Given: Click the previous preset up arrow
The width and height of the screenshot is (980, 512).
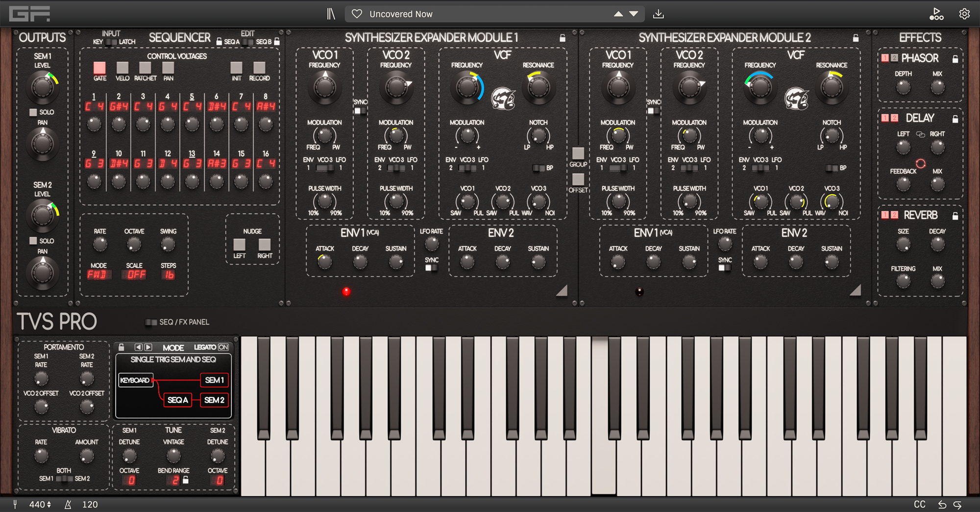Looking at the screenshot, I should (619, 14).
